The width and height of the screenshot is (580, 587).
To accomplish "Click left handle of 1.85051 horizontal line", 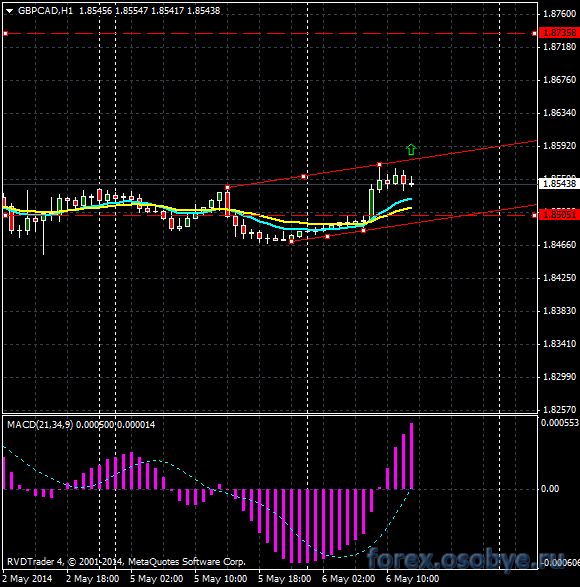I will click(x=5, y=215).
